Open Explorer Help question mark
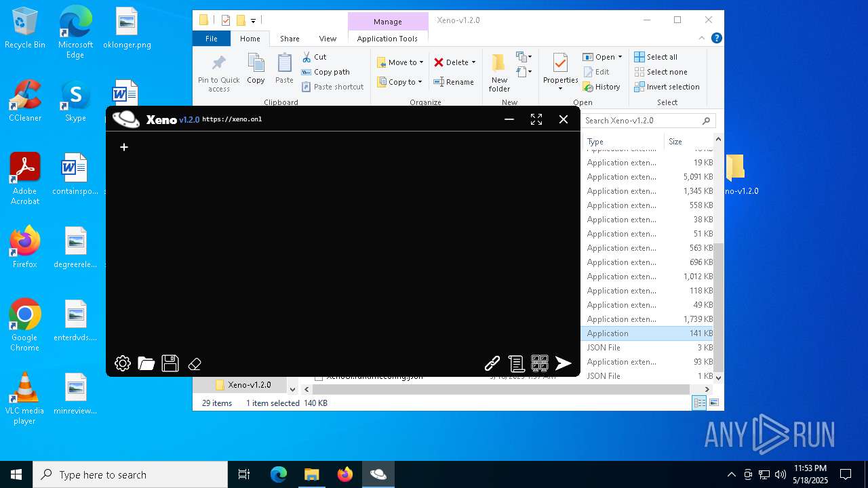Viewport: 868px width, 488px height. click(x=716, y=39)
